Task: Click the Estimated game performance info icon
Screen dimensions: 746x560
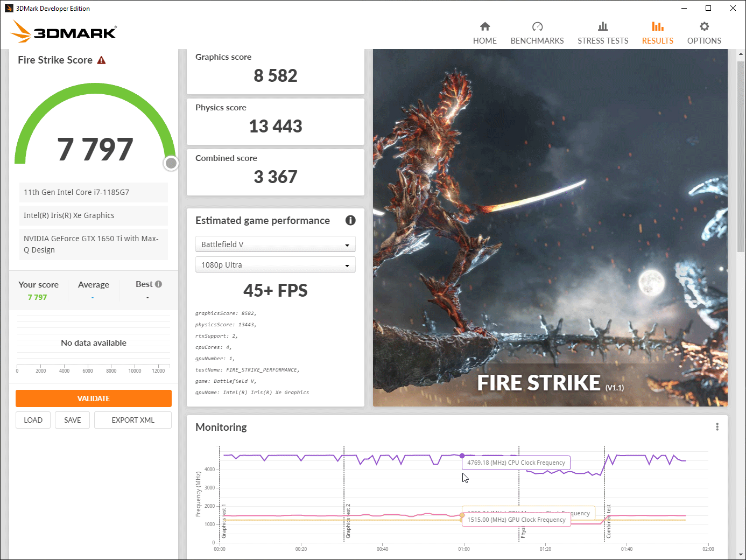Action: [x=350, y=220]
